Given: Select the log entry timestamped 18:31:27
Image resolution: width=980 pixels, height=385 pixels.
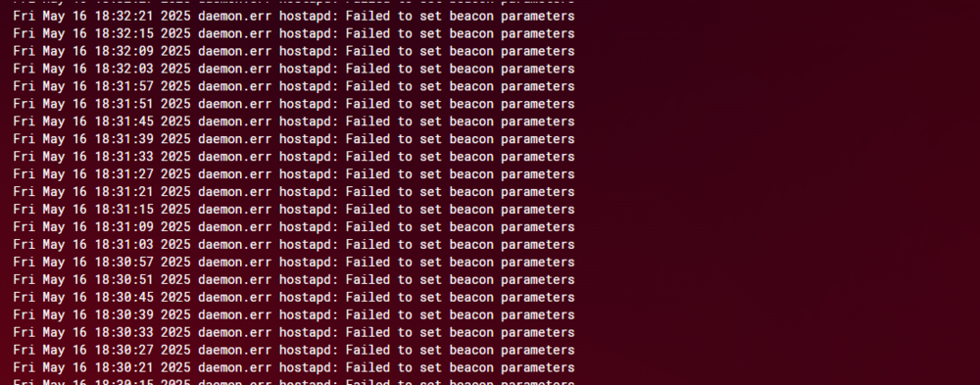Looking at the screenshot, I should point(294,173).
